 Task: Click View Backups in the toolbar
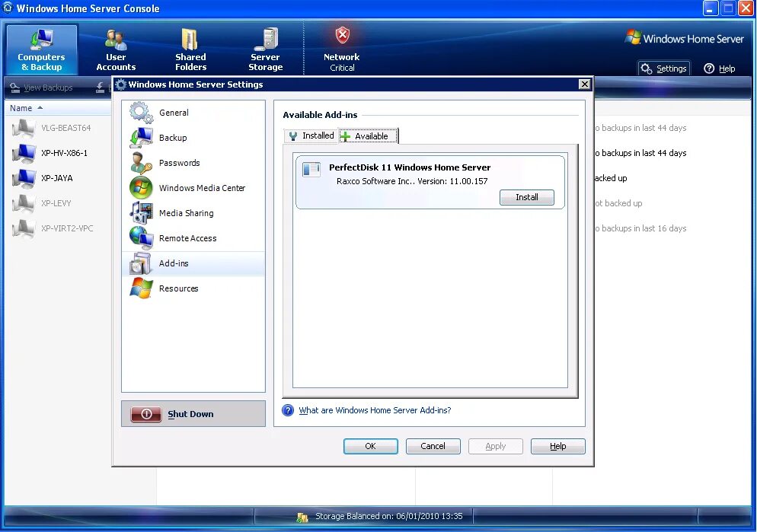[x=48, y=88]
